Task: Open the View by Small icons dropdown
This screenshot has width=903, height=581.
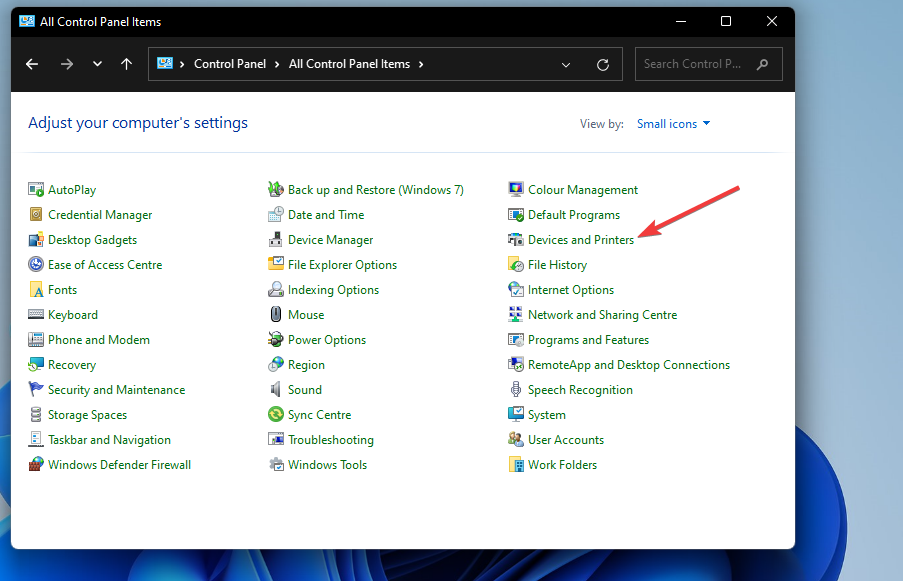Action: (x=673, y=123)
